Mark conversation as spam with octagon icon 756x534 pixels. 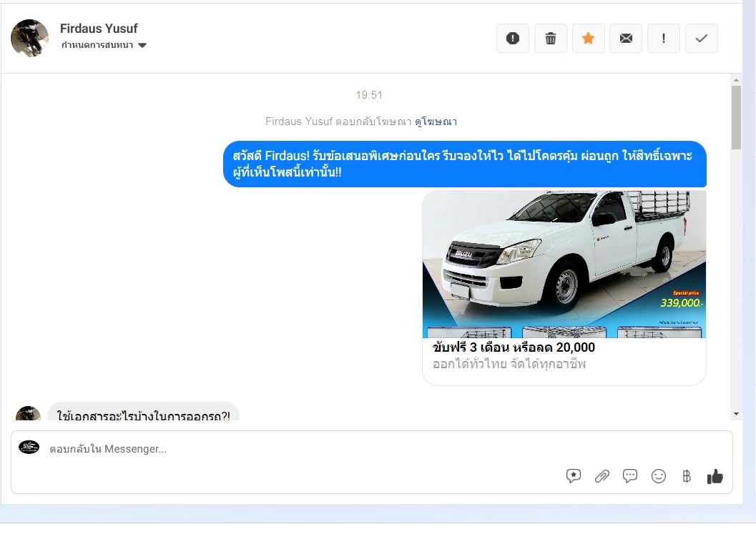point(513,39)
